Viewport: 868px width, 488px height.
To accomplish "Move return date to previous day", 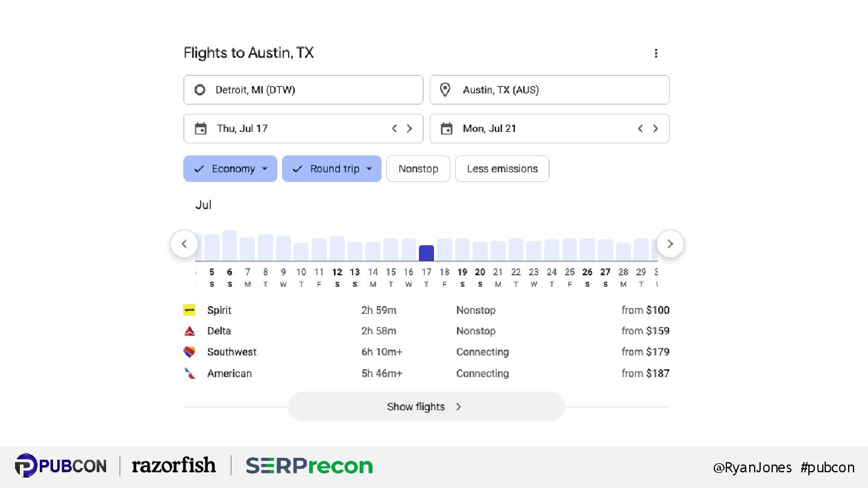I will point(640,128).
